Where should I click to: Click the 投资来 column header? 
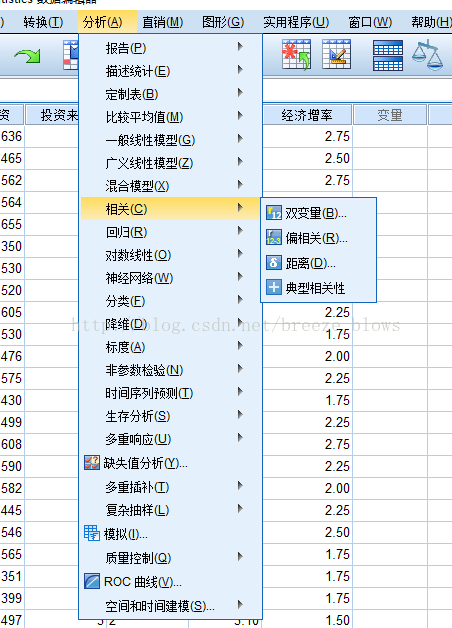click(52, 115)
